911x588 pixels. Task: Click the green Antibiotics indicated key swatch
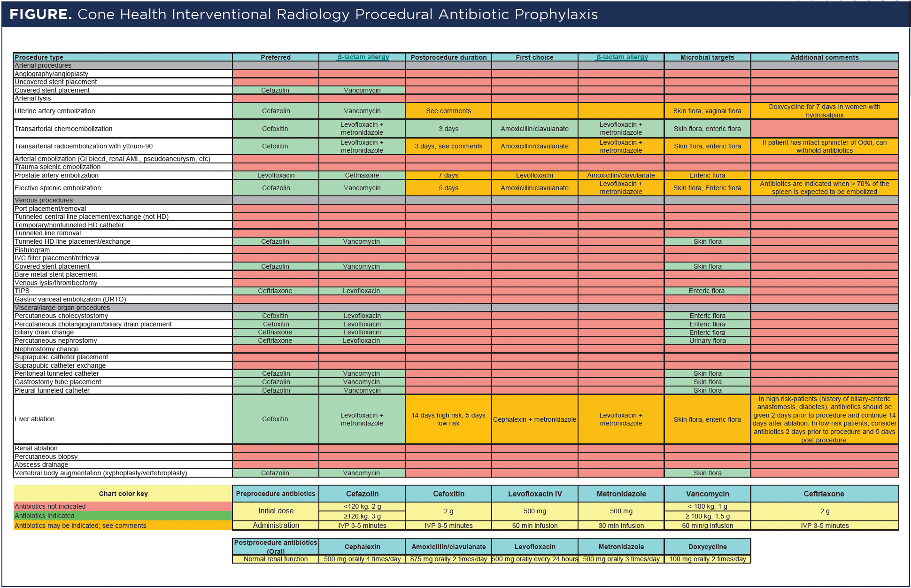(x=123, y=516)
